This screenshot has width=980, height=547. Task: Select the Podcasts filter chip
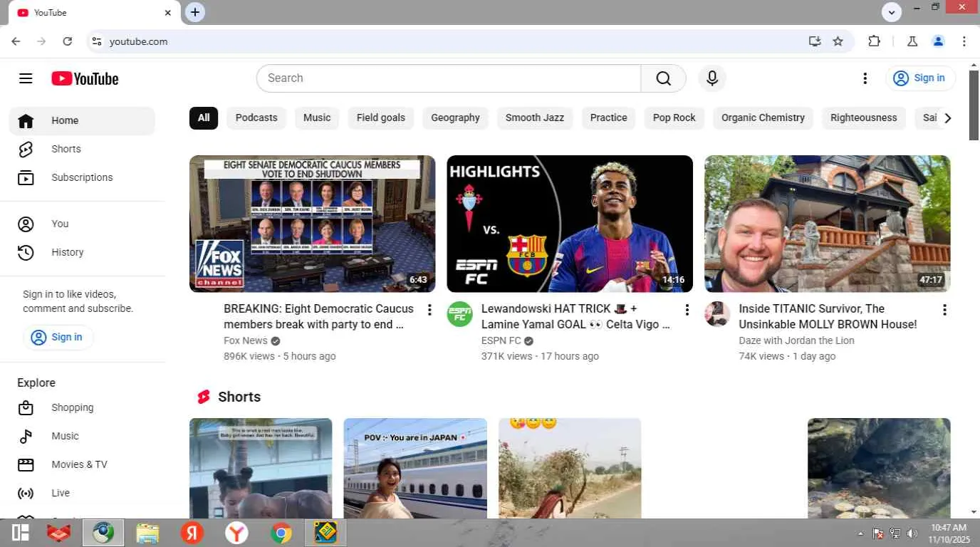256,118
